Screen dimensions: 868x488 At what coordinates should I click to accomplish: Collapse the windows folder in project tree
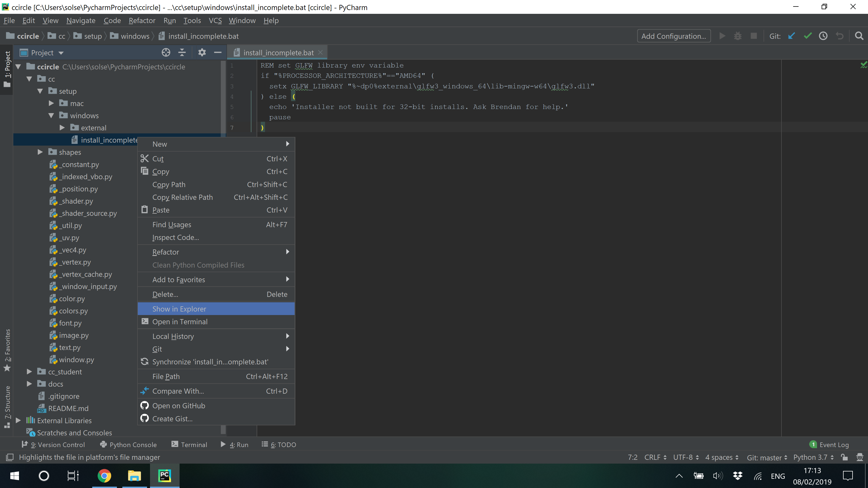pyautogui.click(x=51, y=115)
